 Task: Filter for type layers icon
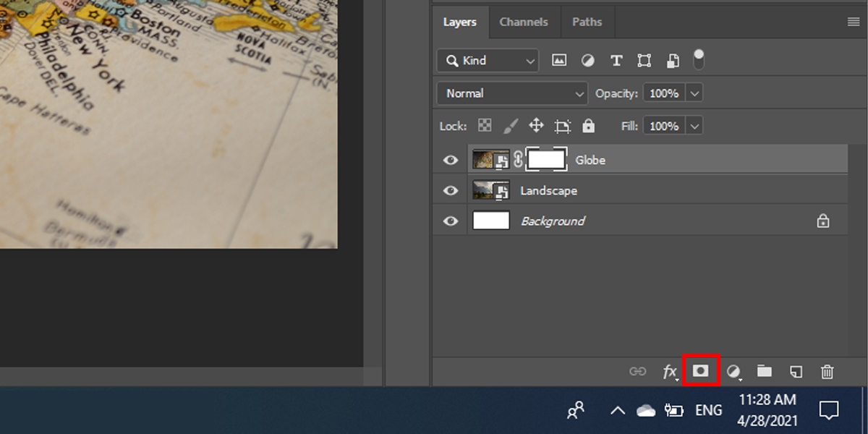point(616,61)
